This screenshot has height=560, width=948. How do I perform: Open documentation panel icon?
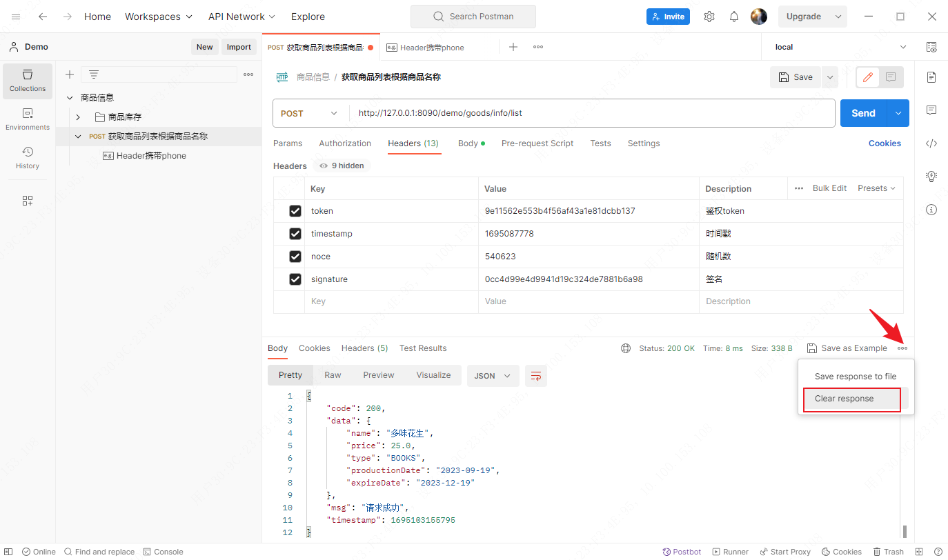coord(931,77)
